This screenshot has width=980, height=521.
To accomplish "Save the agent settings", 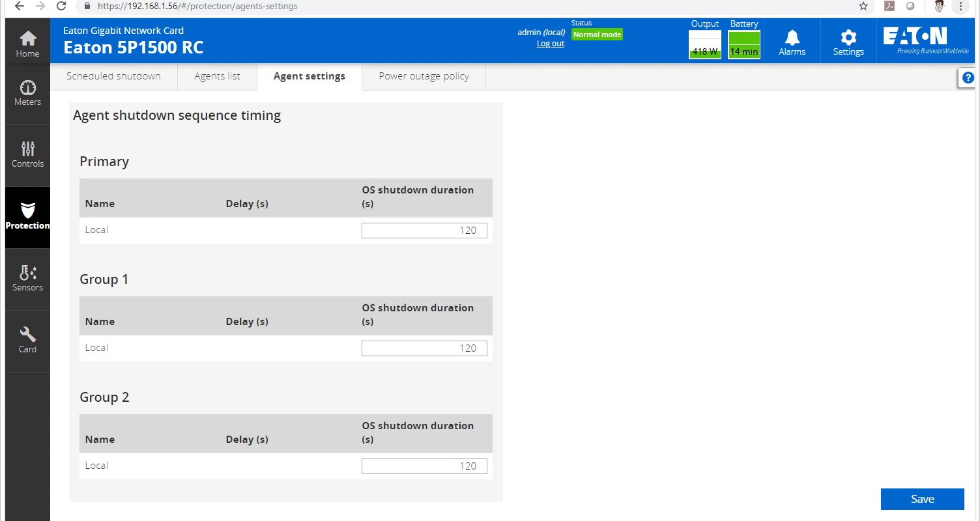I will tap(922, 499).
